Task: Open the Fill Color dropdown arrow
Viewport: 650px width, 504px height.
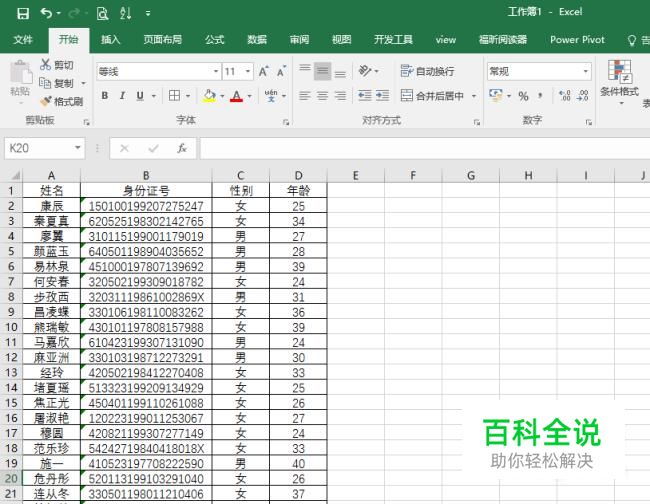Action: (x=222, y=96)
